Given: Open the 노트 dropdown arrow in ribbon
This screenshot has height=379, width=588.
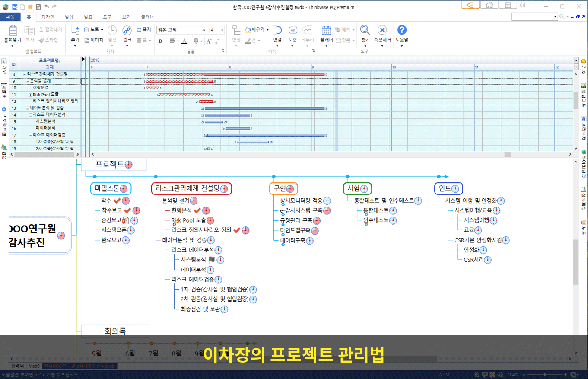Looking at the screenshot, I should [x=101, y=30].
